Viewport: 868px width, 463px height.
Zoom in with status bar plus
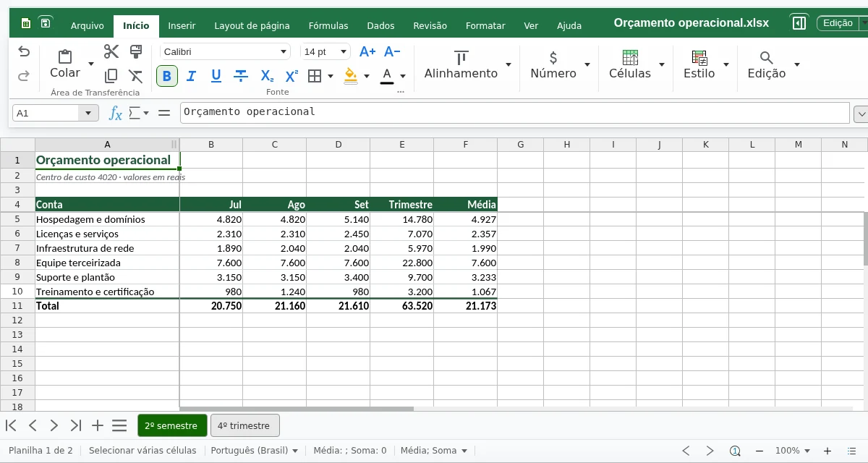(827, 451)
